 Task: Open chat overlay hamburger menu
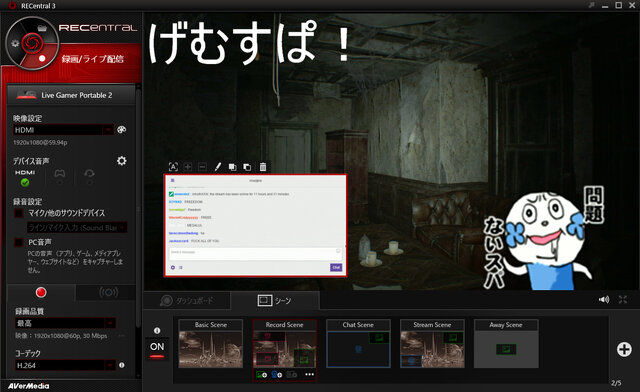[173, 180]
